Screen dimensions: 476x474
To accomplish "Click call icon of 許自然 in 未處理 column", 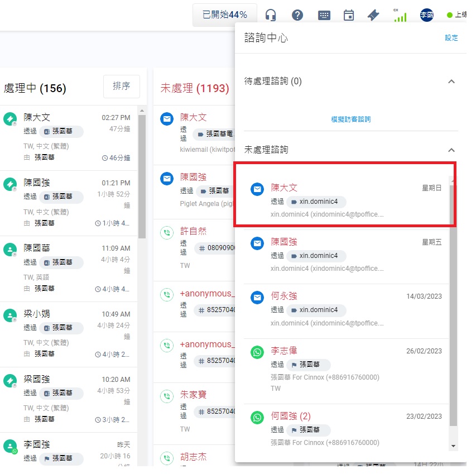I will (167, 233).
